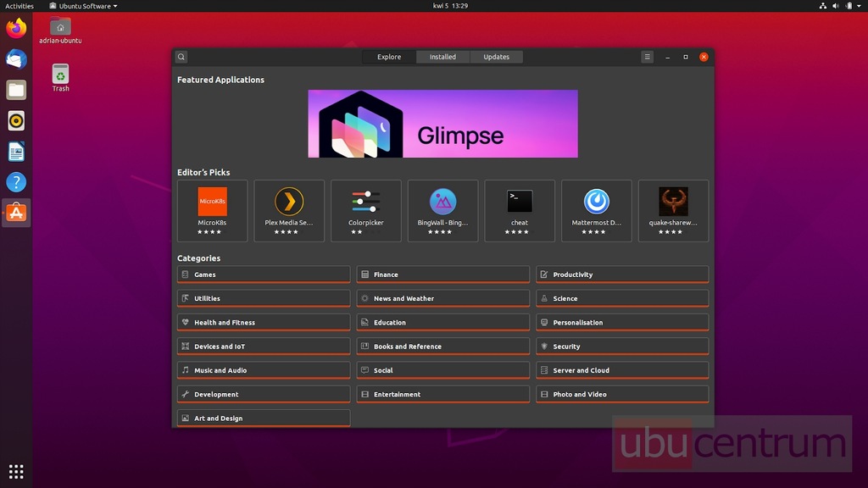Switch to the Installed tab
Image resolution: width=868 pixels, height=488 pixels.
pos(442,57)
